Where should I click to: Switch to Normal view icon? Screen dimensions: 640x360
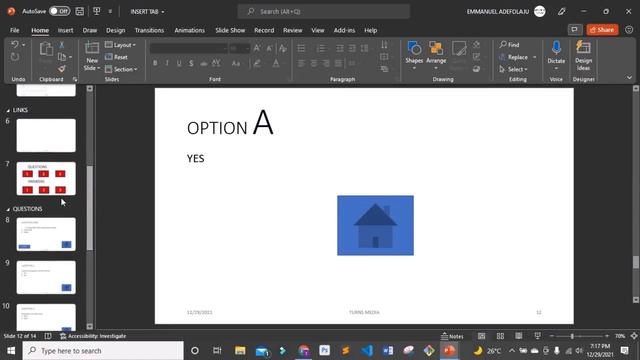[482, 336]
